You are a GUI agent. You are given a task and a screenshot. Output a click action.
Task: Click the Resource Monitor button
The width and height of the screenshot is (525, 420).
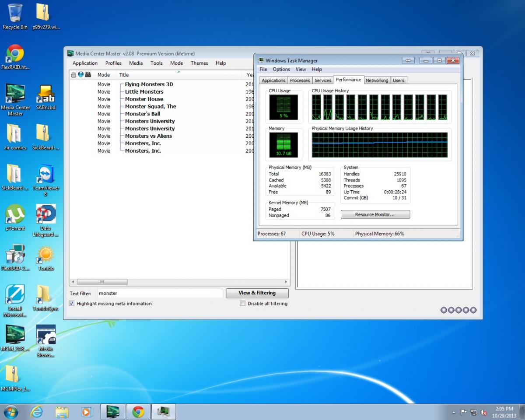[375, 214]
